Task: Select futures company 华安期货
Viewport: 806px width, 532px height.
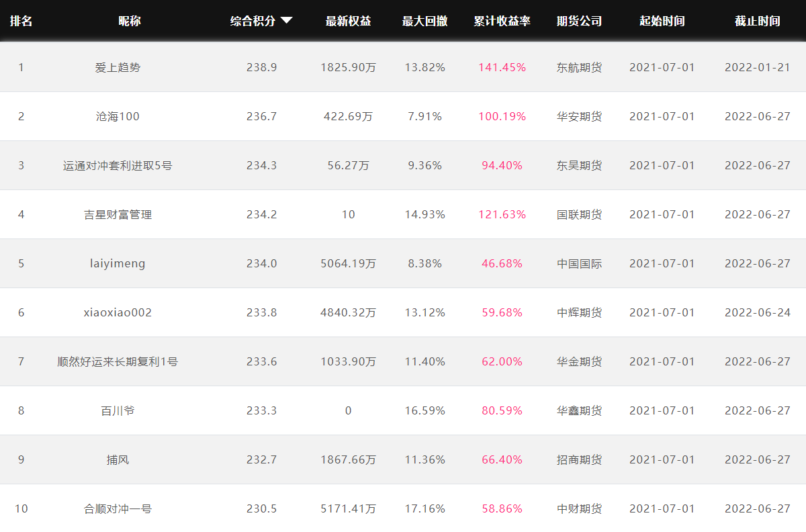Action: (580, 116)
